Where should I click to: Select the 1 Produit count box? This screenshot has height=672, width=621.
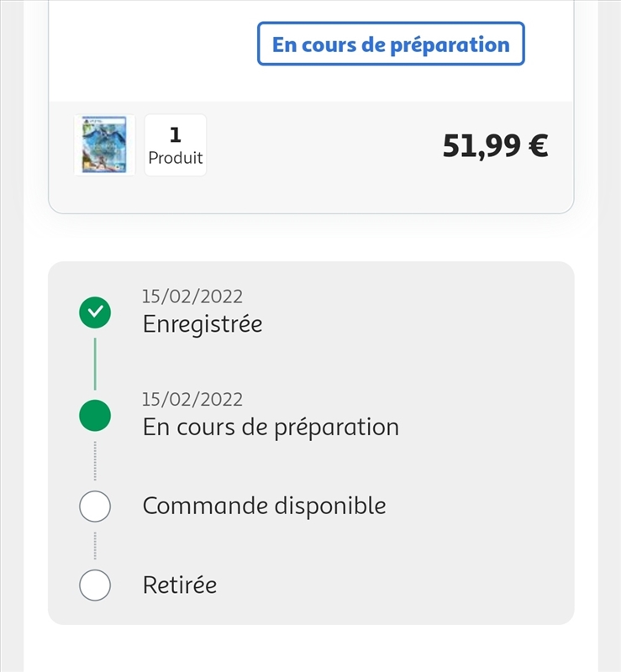[176, 144]
